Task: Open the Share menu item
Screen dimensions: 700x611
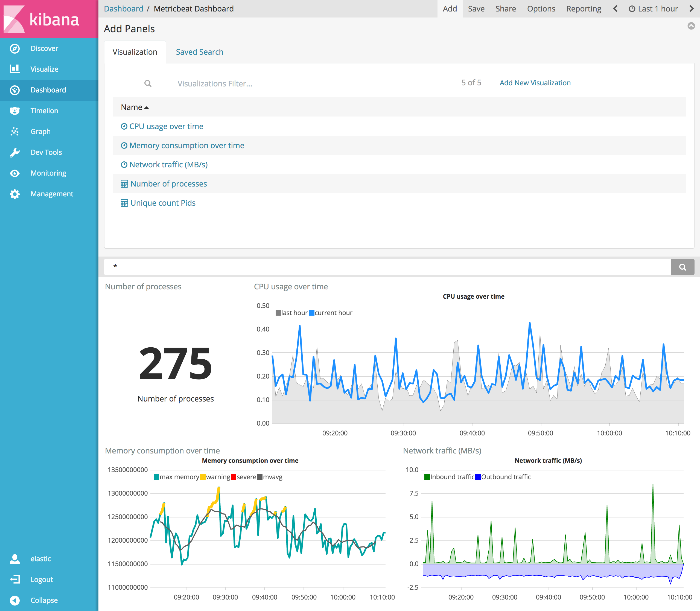Action: (x=505, y=9)
